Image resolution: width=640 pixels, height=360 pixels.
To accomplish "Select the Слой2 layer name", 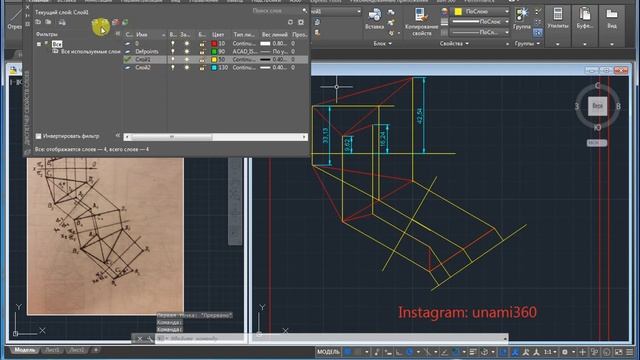I will (142, 67).
